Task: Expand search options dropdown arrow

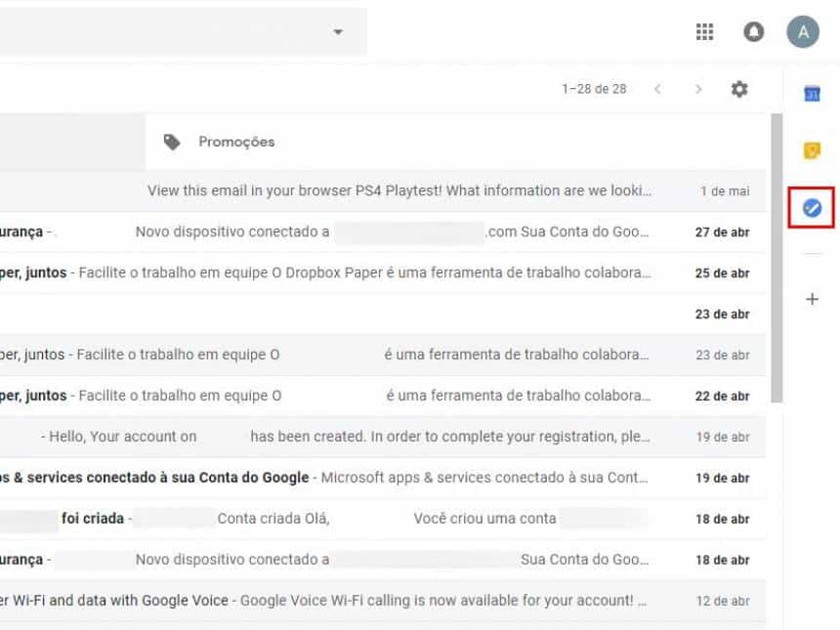Action: tap(338, 32)
